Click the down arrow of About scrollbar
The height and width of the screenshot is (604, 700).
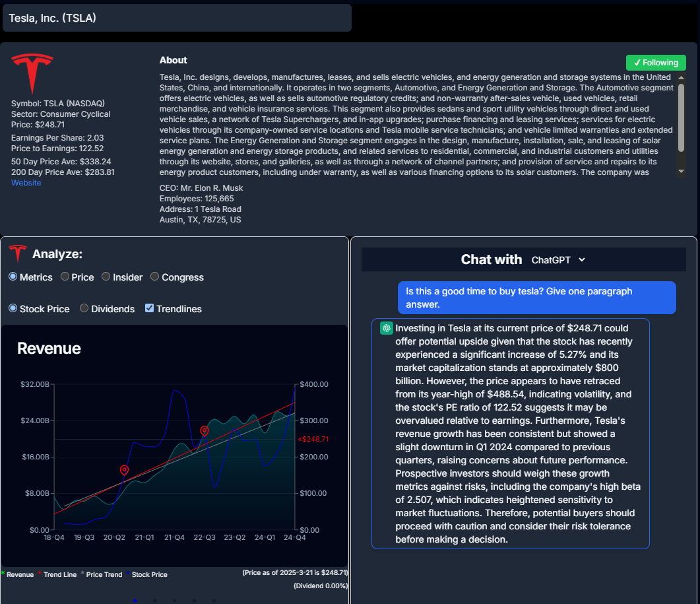coord(681,171)
